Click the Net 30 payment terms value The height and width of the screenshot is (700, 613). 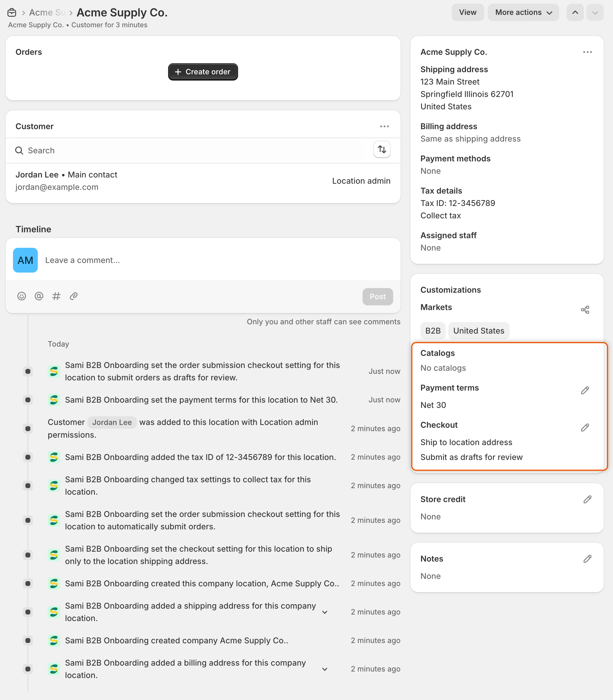433,405
